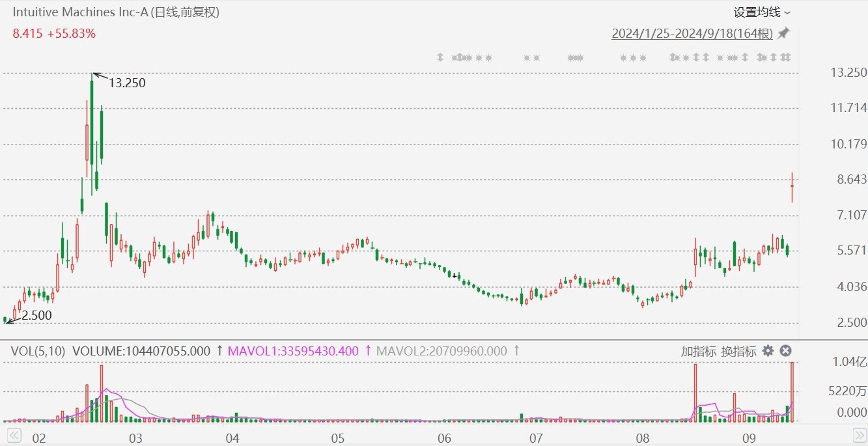Click the stock title Intuitive Machines Inc-A
The width and height of the screenshot is (868, 446).
point(80,12)
